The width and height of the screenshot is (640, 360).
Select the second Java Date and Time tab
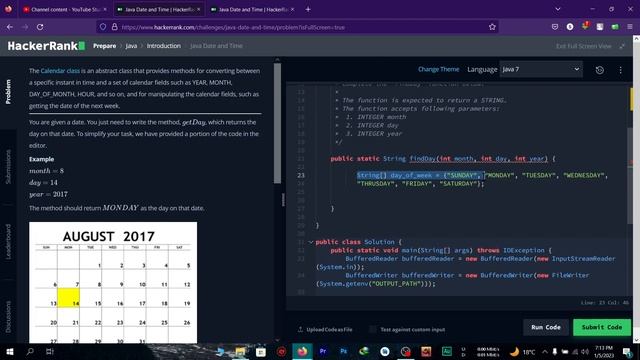(158, 9)
